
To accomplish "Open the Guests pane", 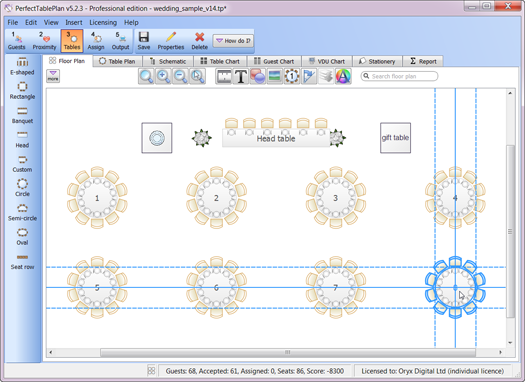I will [16, 41].
